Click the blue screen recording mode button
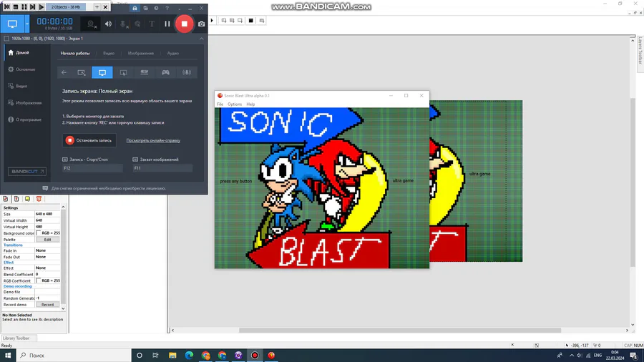The height and width of the screenshot is (362, 644). (12, 24)
